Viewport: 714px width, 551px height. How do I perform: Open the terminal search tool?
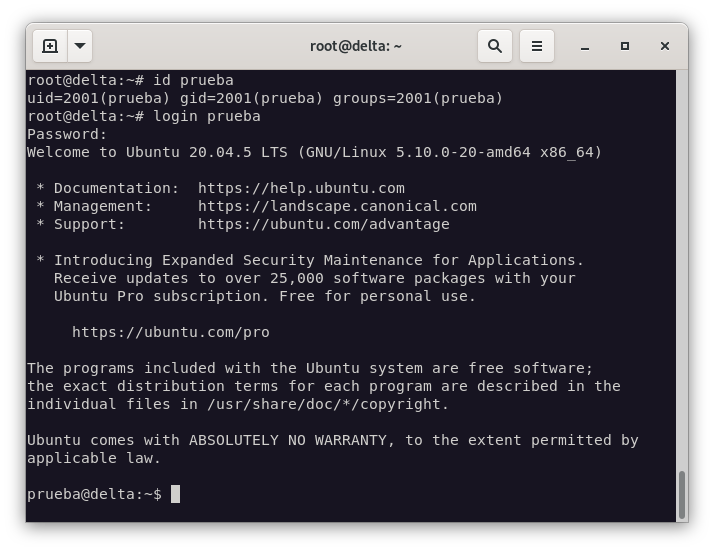pos(494,45)
